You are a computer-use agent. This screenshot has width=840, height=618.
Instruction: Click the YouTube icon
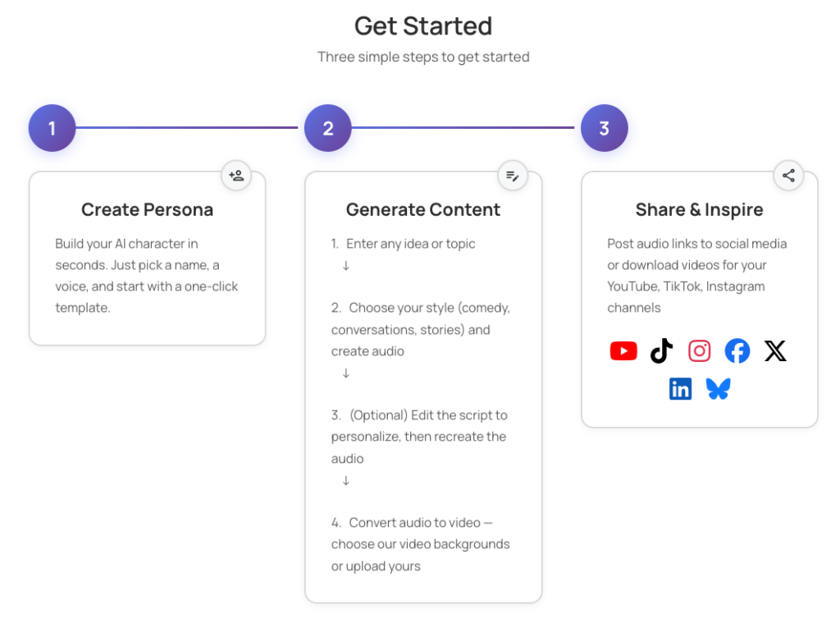click(623, 351)
